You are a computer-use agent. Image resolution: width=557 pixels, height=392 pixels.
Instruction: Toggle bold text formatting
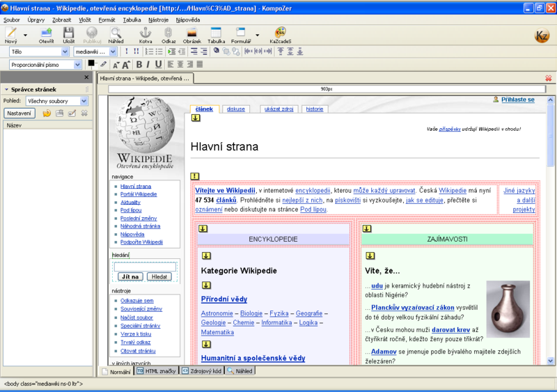click(138, 65)
